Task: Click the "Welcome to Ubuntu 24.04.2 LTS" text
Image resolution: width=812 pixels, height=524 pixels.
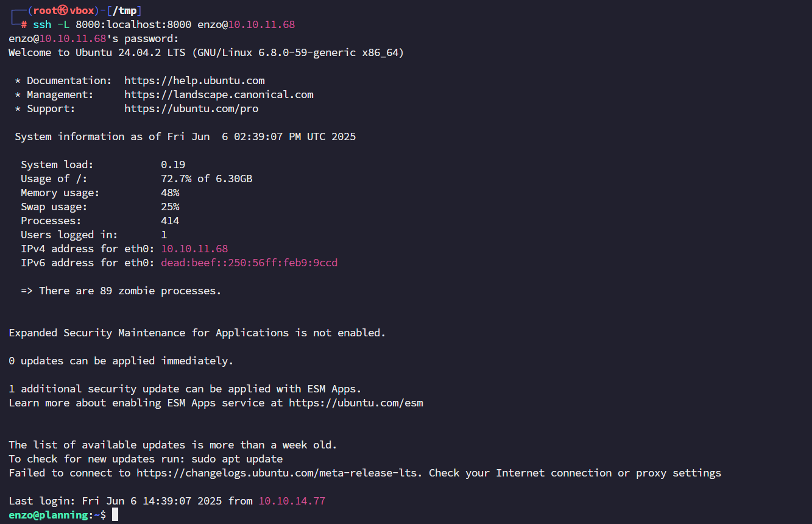Action: 97,52
